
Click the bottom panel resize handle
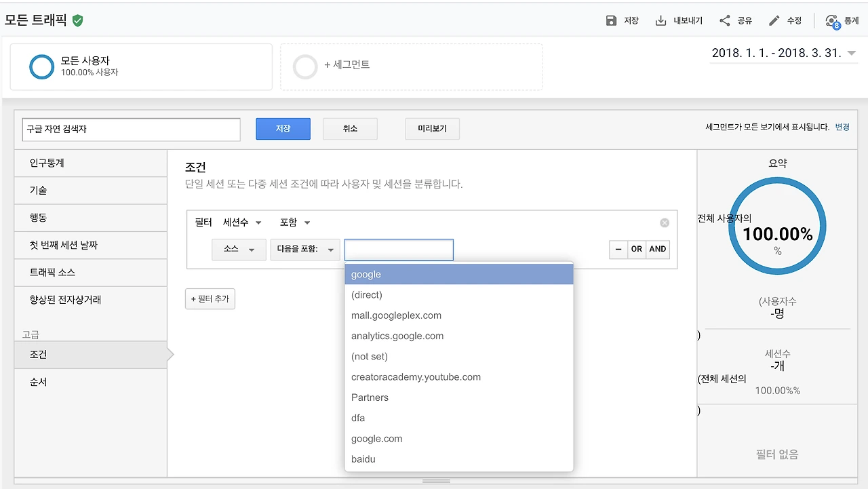436,481
